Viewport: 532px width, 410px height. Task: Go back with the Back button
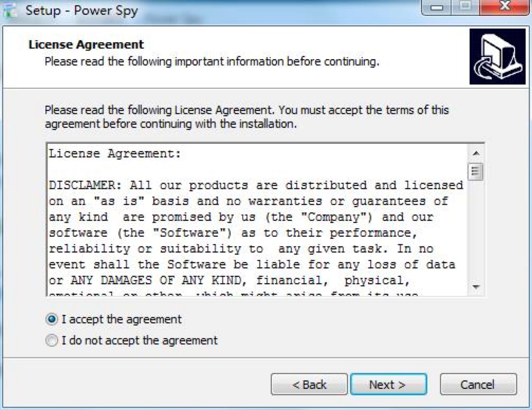[x=309, y=385]
